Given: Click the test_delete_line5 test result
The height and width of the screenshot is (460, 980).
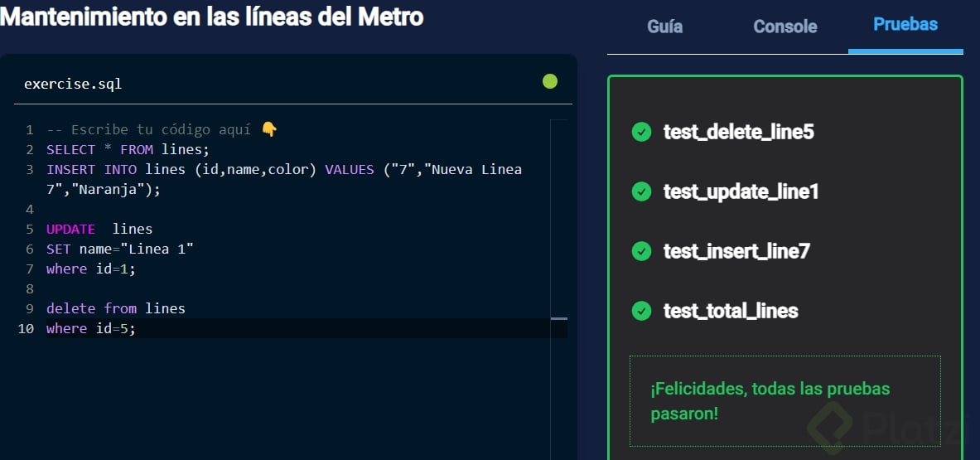Looking at the screenshot, I should click(x=738, y=132).
